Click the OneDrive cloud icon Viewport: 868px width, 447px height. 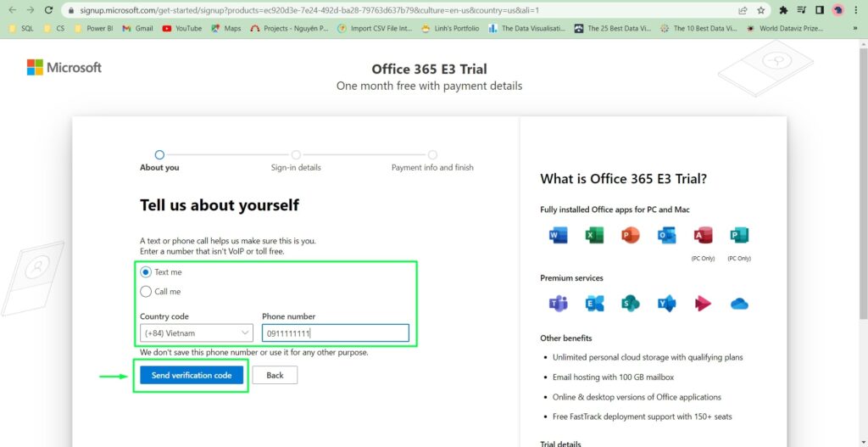739,304
